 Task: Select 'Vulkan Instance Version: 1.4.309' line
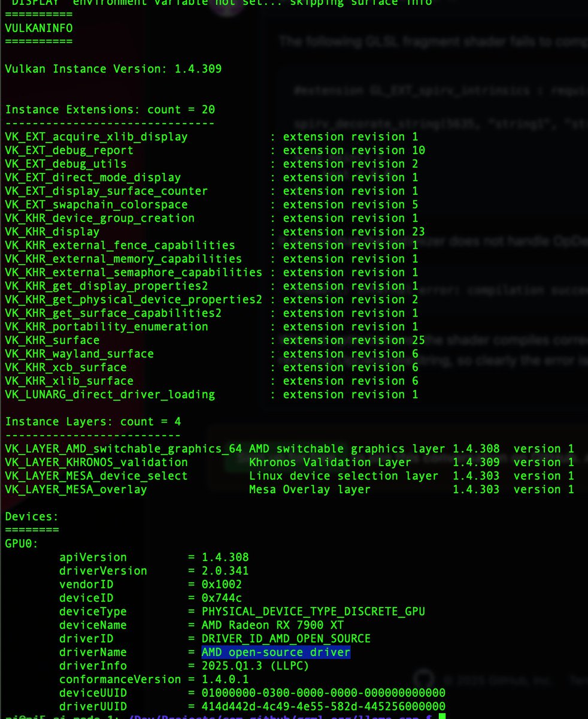113,69
